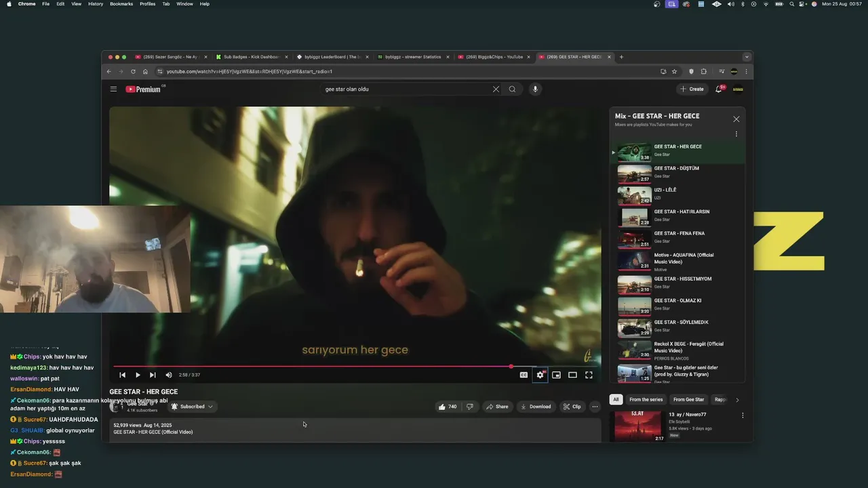Open the History menu in menu bar

tap(96, 4)
